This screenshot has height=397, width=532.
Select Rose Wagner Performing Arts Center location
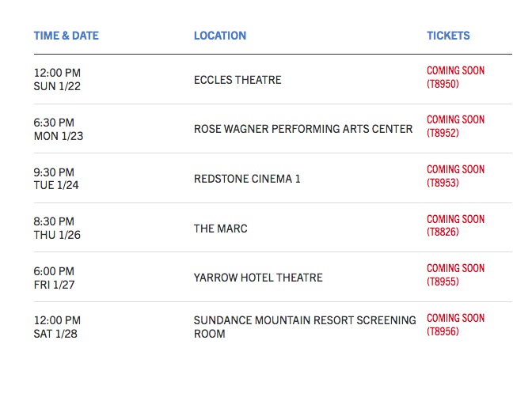pos(303,129)
